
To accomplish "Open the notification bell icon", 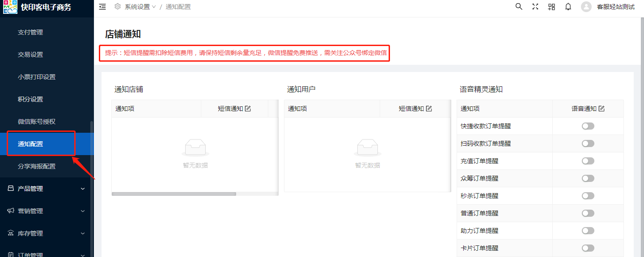I will point(568,7).
